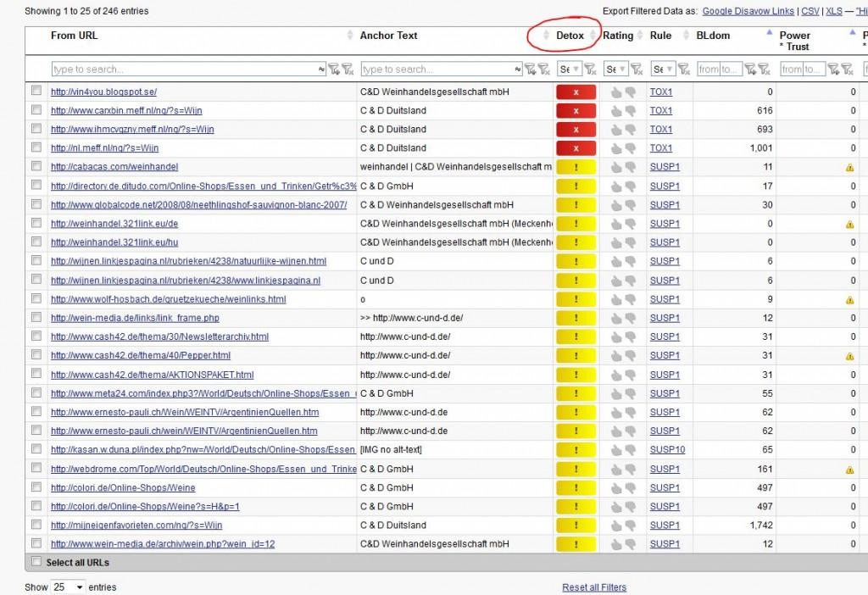Clear the Detox column filter icon
The width and height of the screenshot is (868, 595).
point(590,70)
